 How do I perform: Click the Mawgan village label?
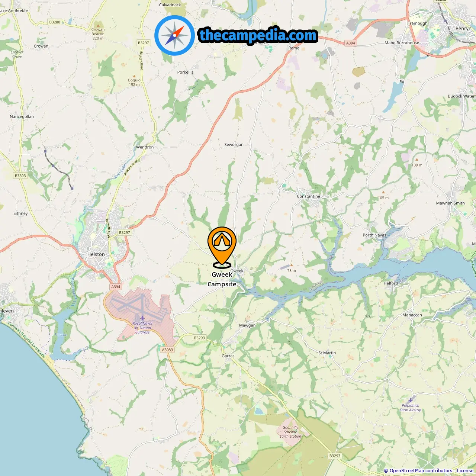click(x=247, y=325)
